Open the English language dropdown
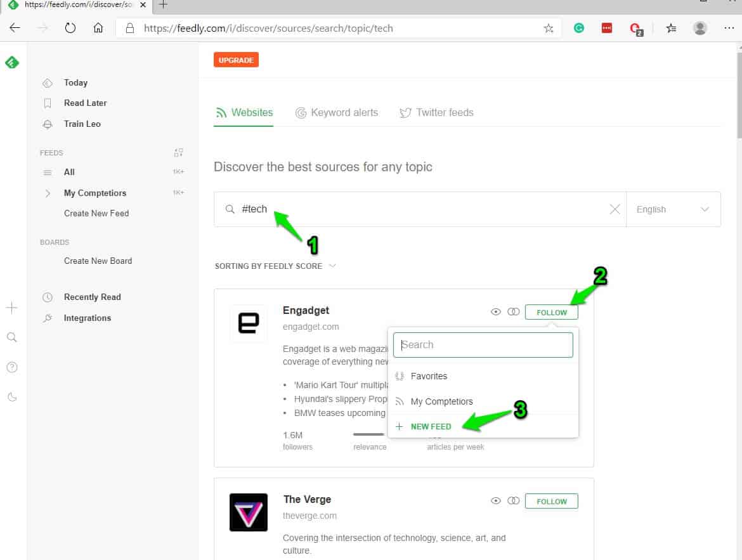This screenshot has height=560, width=742. [x=673, y=209]
